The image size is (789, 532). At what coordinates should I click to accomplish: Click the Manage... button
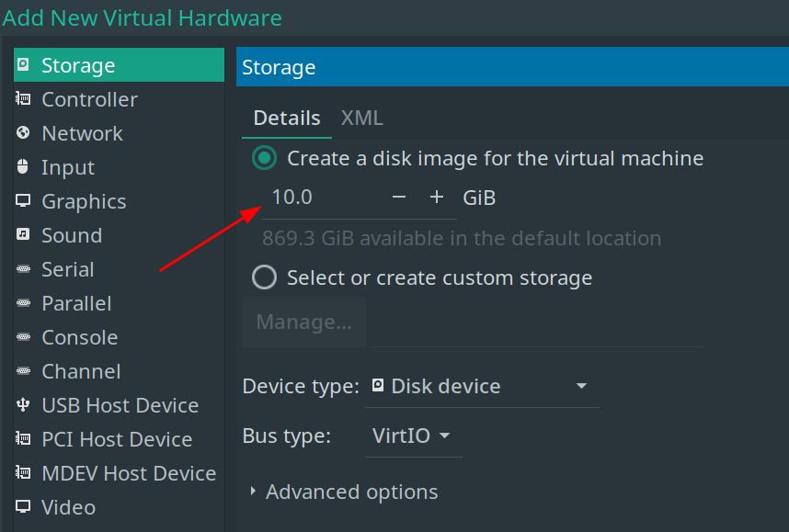point(303,322)
